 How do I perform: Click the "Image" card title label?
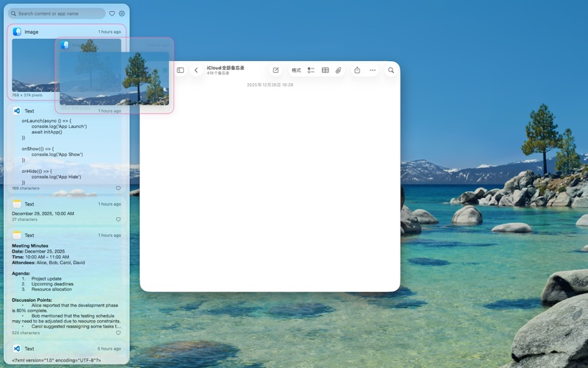(32, 32)
